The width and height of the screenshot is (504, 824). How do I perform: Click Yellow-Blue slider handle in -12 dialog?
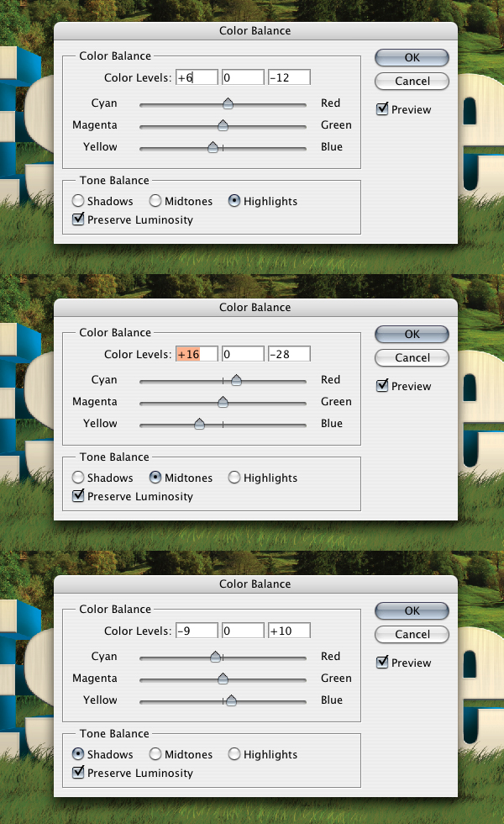[213, 147]
